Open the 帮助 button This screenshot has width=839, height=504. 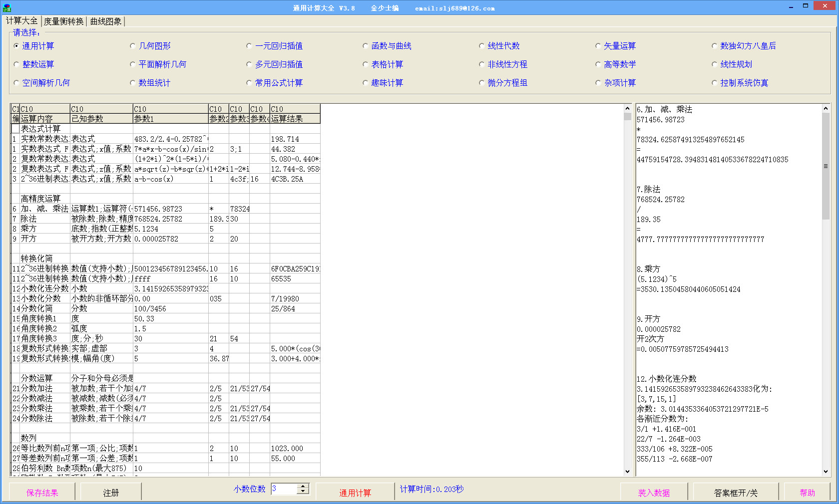click(808, 493)
